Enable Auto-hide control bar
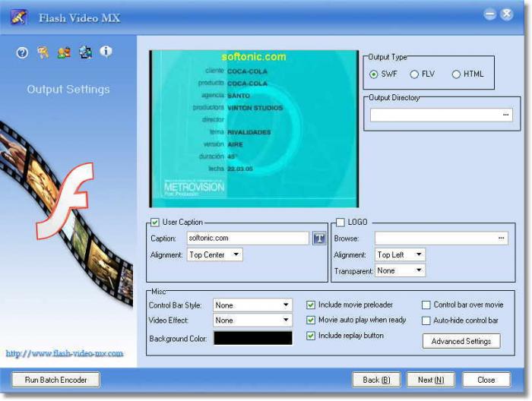532x401 pixels. pyautogui.click(x=426, y=320)
